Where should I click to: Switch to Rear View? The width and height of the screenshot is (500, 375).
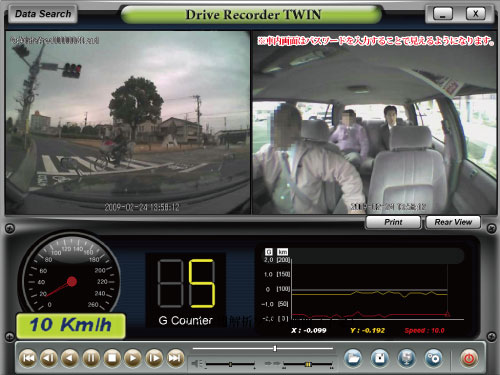tap(453, 222)
